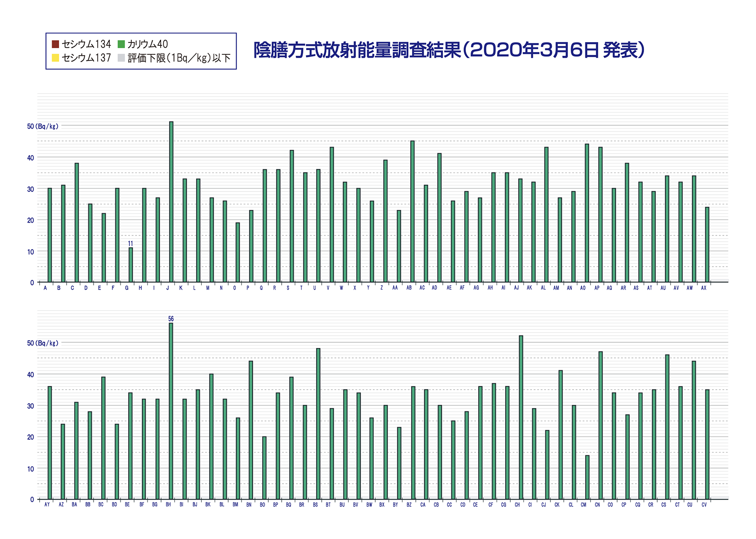
Task: Click the x-axis label AD
Action: tap(435, 288)
